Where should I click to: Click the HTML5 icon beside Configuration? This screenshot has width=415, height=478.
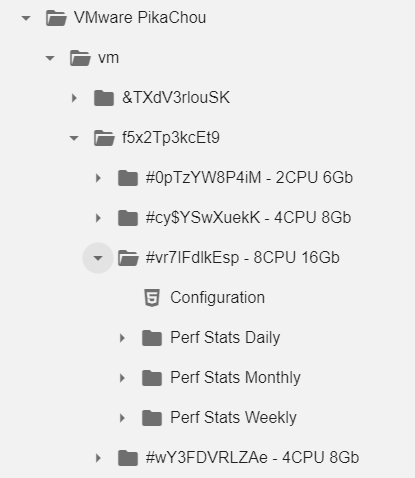click(x=152, y=298)
